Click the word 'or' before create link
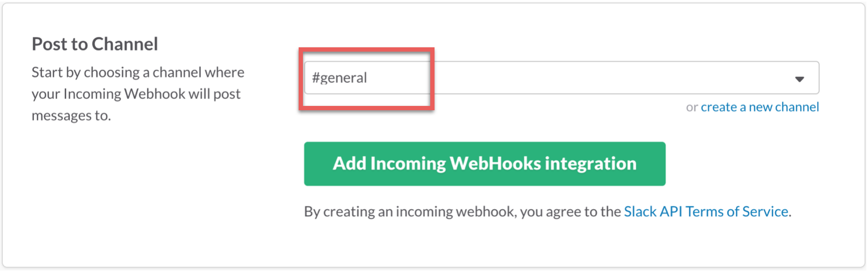The image size is (868, 271). (x=692, y=108)
